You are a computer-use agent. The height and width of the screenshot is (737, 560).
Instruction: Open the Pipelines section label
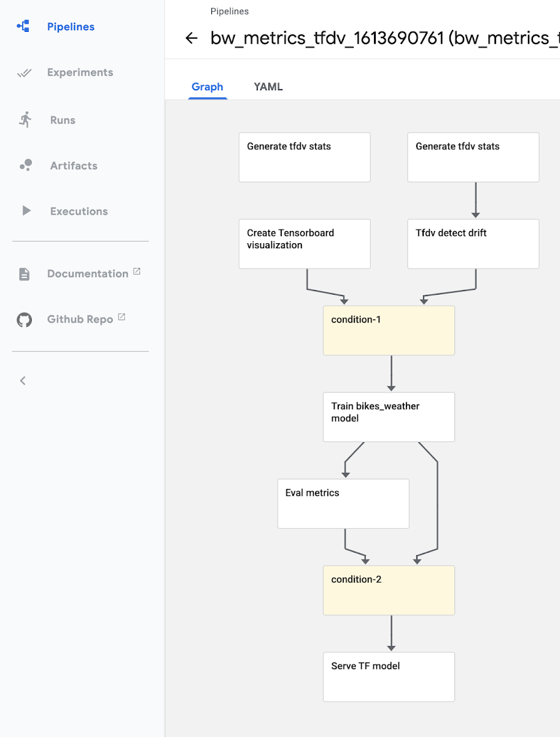point(71,27)
